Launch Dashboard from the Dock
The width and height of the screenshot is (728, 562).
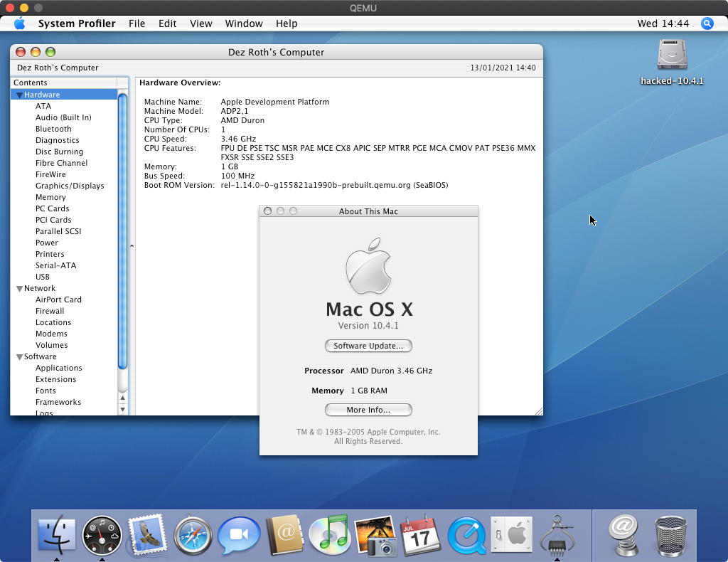point(102,536)
